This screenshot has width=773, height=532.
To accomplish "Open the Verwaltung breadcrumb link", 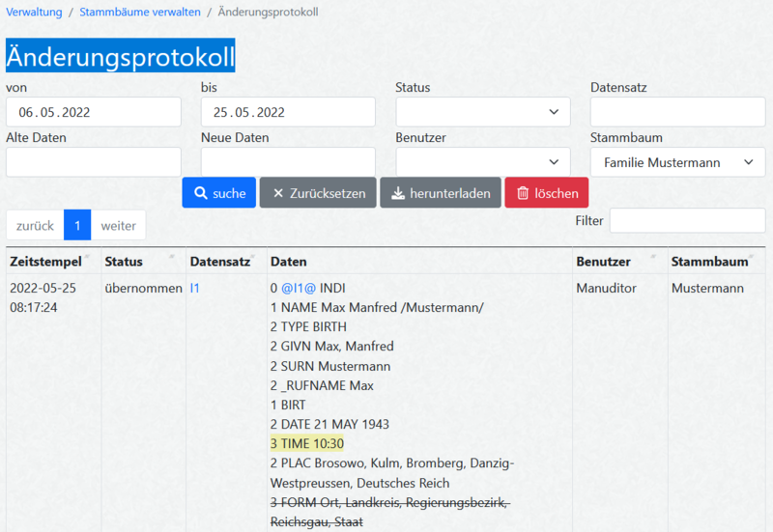I will [34, 13].
